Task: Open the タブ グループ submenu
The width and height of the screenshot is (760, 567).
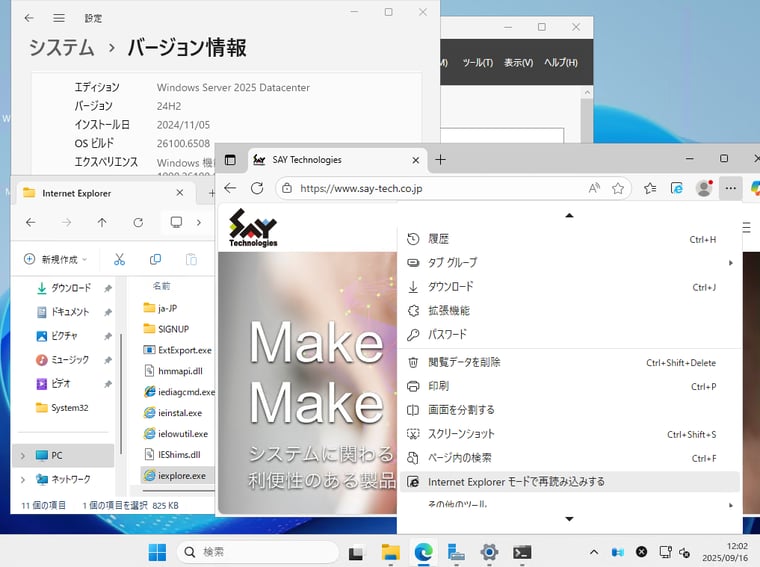Action: 570,263
